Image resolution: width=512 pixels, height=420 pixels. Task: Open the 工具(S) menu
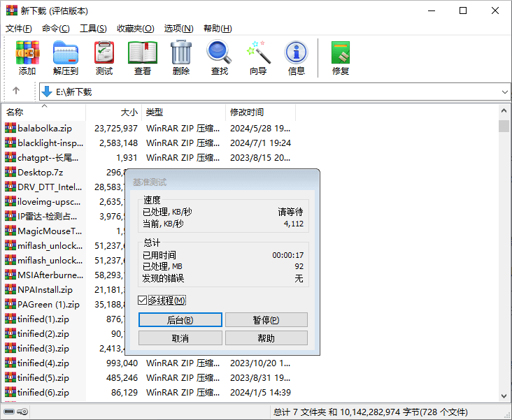[x=93, y=29]
